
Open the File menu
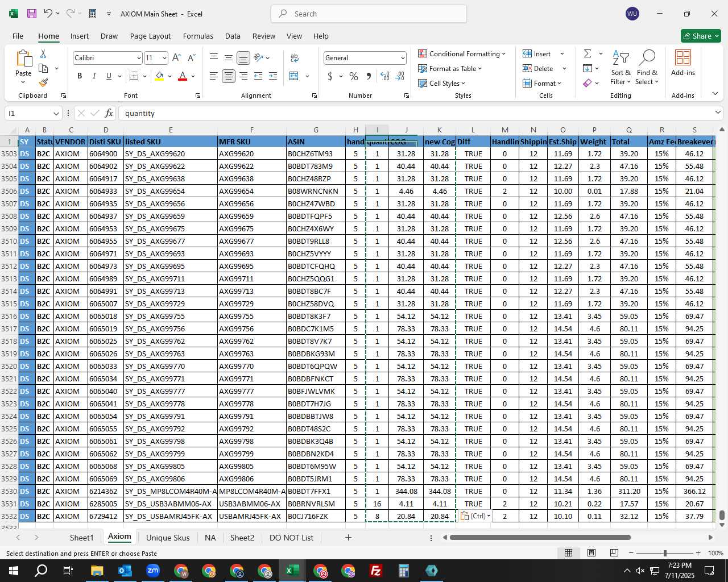coord(18,36)
